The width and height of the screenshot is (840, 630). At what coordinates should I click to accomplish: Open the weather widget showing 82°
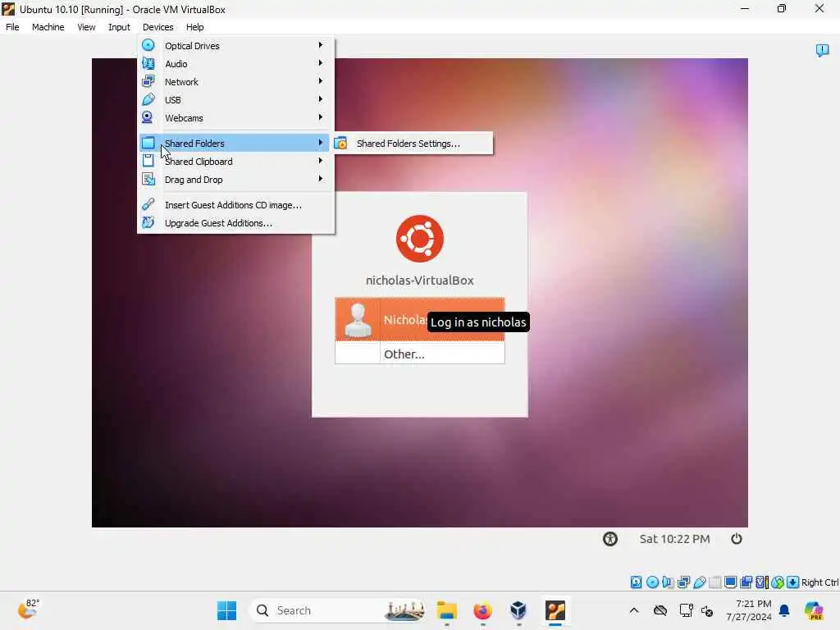point(28,609)
